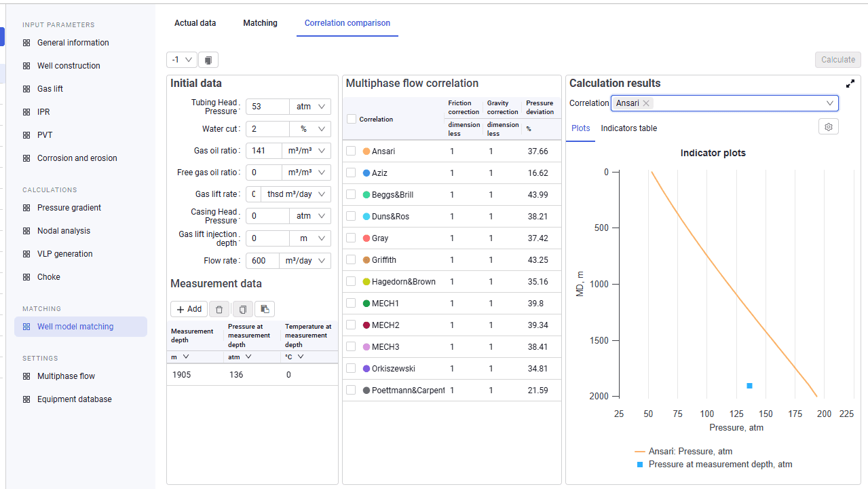Image resolution: width=868 pixels, height=489 pixels.
Task: Remove the Ansari tag from Correlation field
Action: coord(647,103)
